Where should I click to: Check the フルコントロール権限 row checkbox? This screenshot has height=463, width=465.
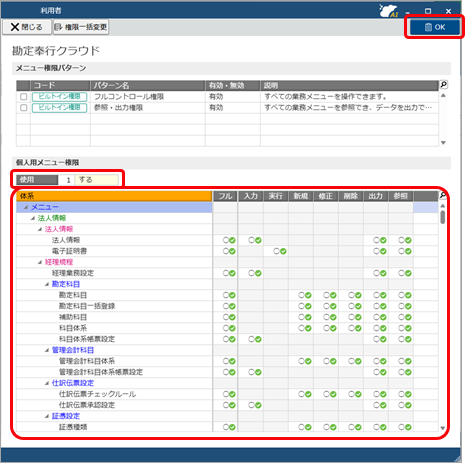click(x=23, y=97)
